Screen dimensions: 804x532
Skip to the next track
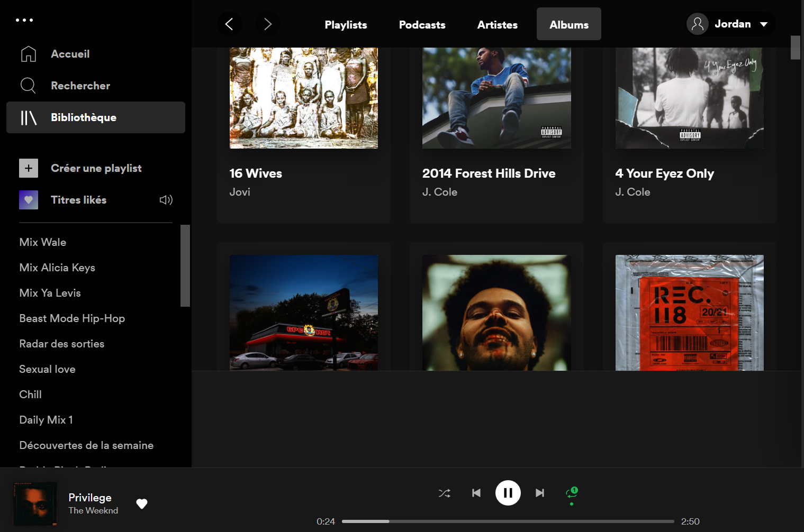click(x=539, y=493)
